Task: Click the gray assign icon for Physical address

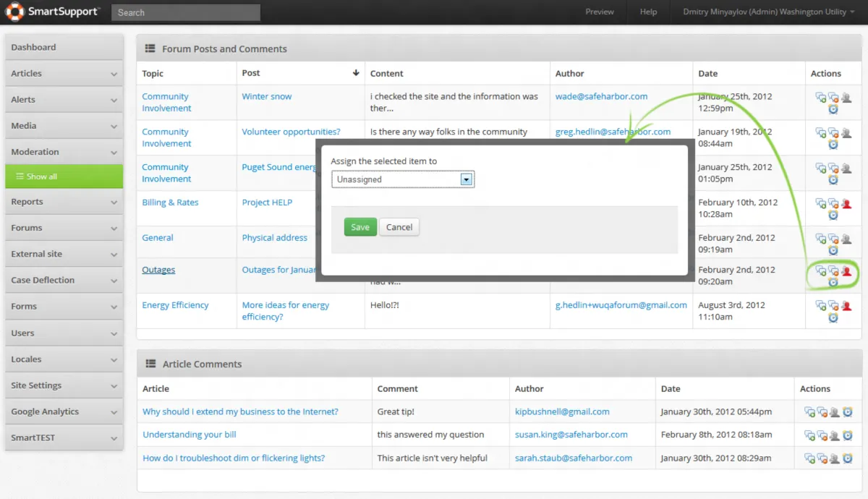Action: 846,239
